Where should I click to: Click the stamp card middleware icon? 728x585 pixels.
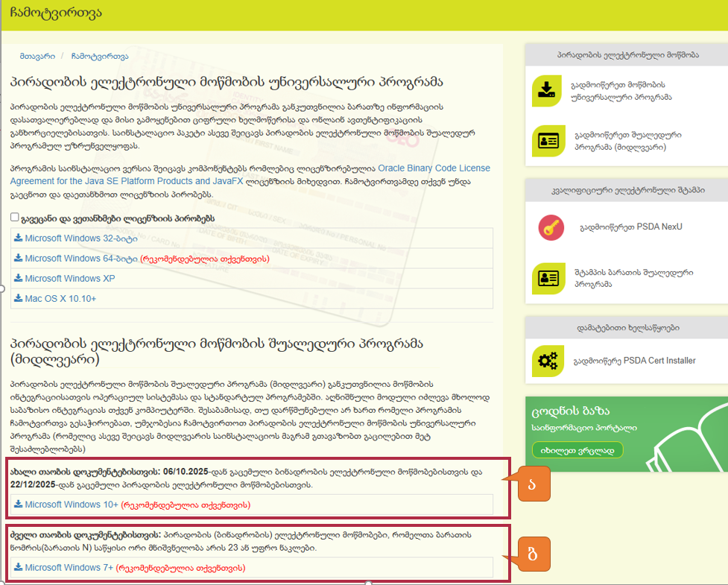click(547, 277)
